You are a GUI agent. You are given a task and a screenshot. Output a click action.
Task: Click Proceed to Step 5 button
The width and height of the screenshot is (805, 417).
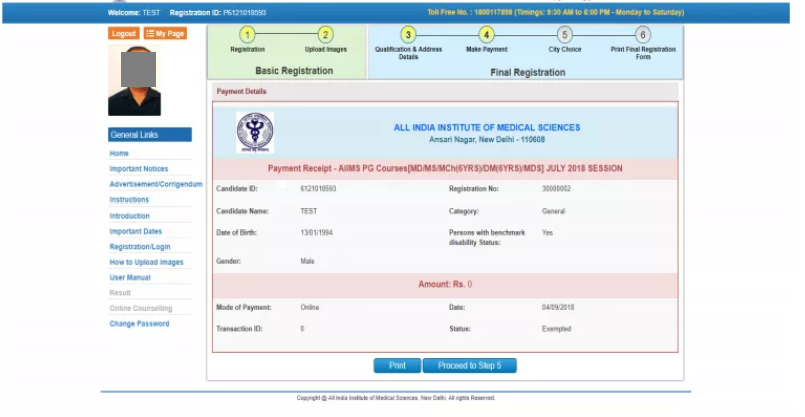(469, 365)
